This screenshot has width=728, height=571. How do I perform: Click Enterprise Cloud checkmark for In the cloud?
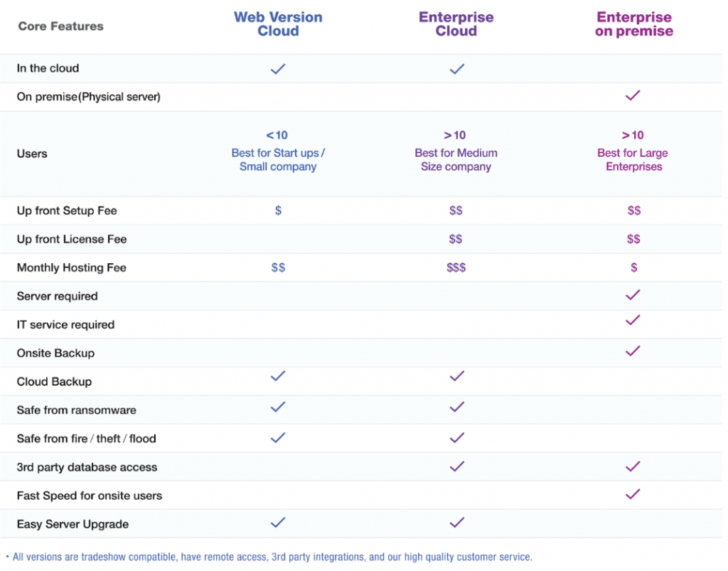[457, 69]
